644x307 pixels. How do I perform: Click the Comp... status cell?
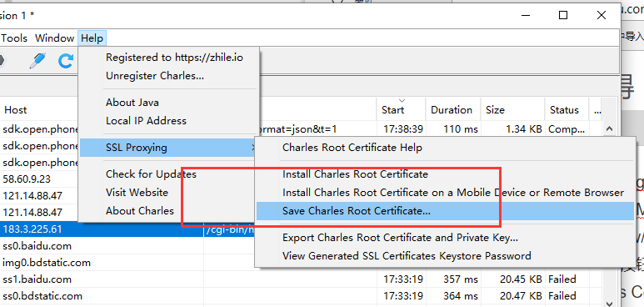click(x=567, y=129)
